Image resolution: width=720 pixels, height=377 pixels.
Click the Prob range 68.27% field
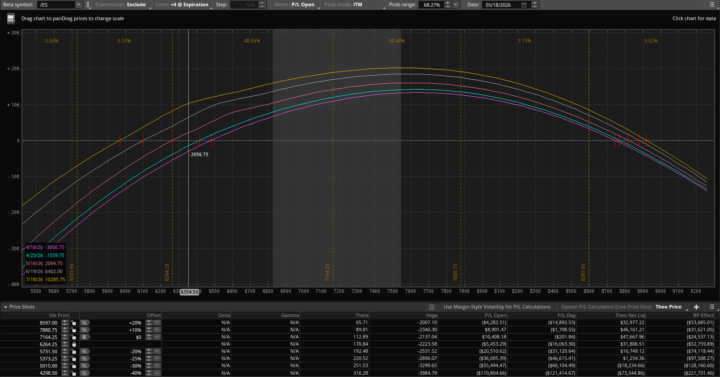[x=431, y=5]
